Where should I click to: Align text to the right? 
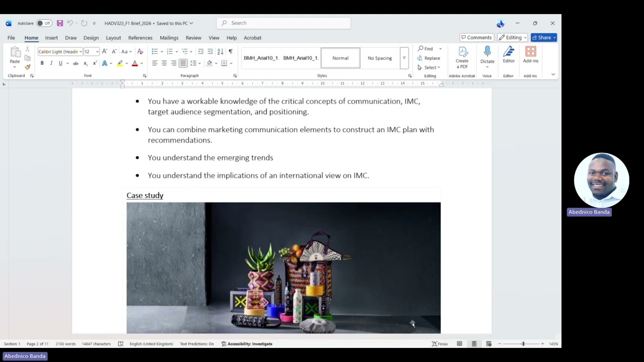(174, 63)
